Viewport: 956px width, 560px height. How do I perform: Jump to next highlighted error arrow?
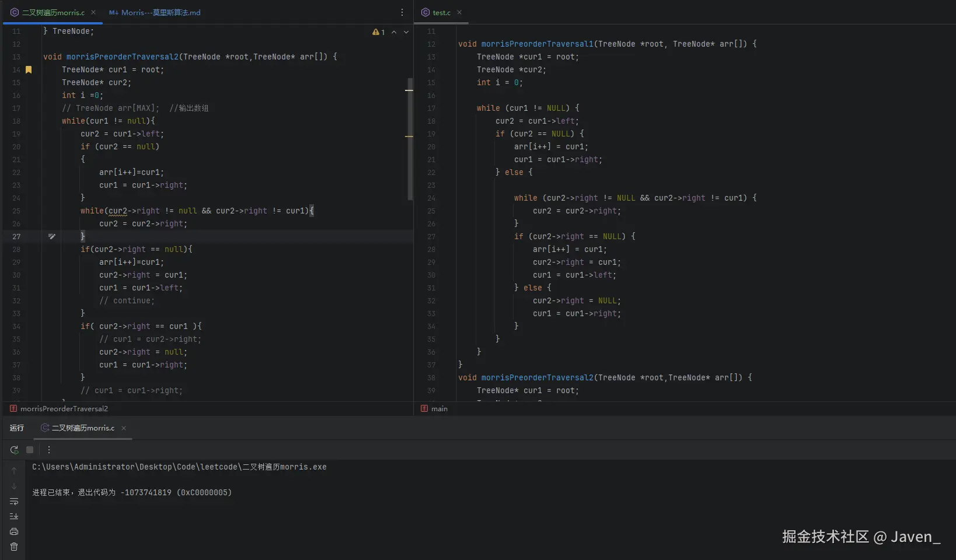406,32
